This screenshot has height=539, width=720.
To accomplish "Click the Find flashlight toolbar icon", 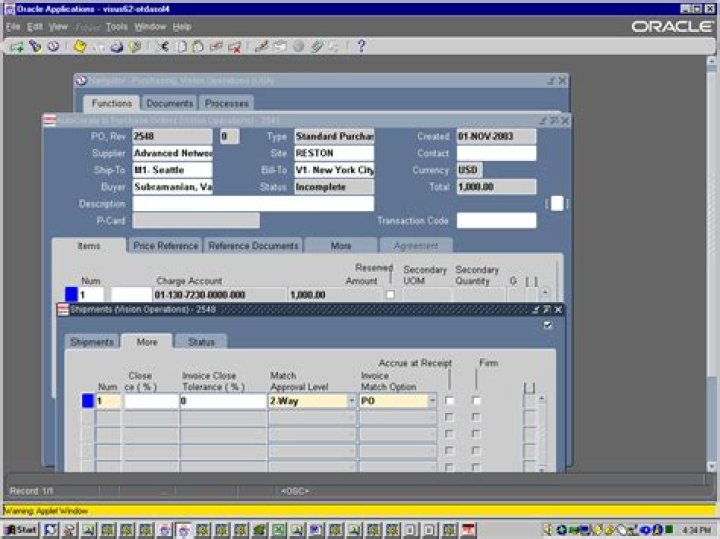I will (35, 46).
